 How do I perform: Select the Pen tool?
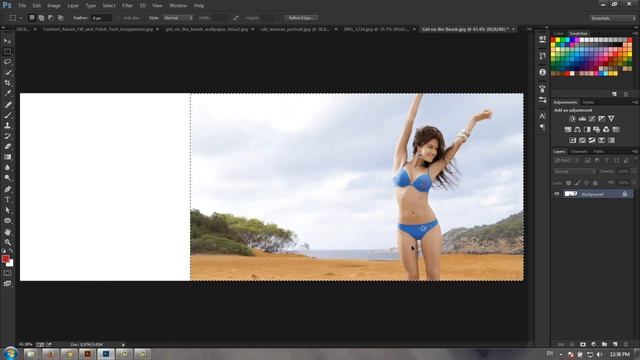(7, 189)
